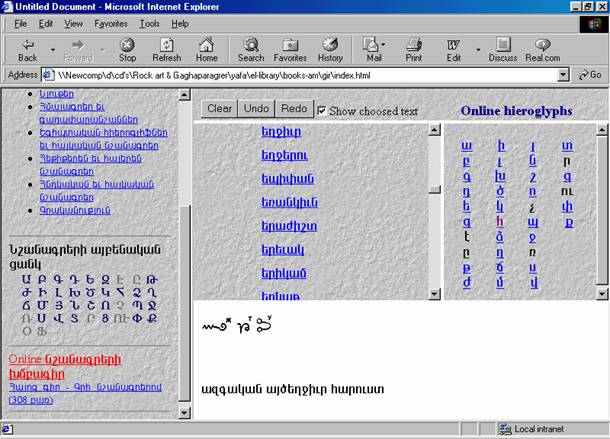
Task: Go to Home using house icon
Action: click(206, 44)
